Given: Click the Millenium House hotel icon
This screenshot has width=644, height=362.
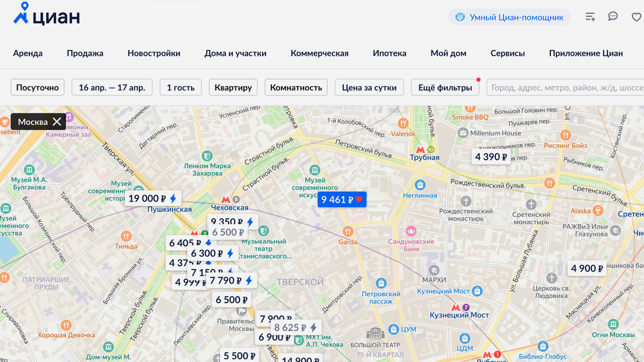Looking at the screenshot, I should point(463,133).
